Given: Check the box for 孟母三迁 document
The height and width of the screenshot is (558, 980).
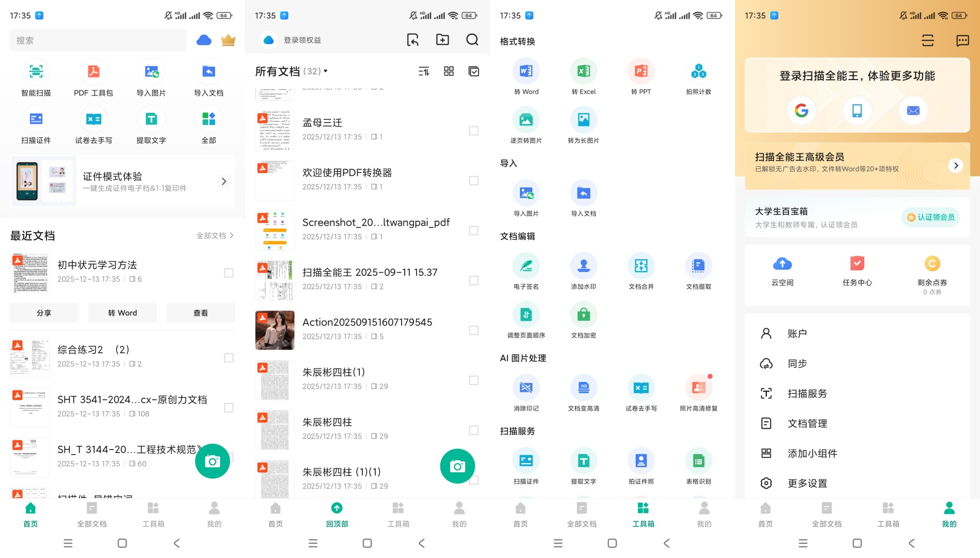Looking at the screenshot, I should point(473,131).
